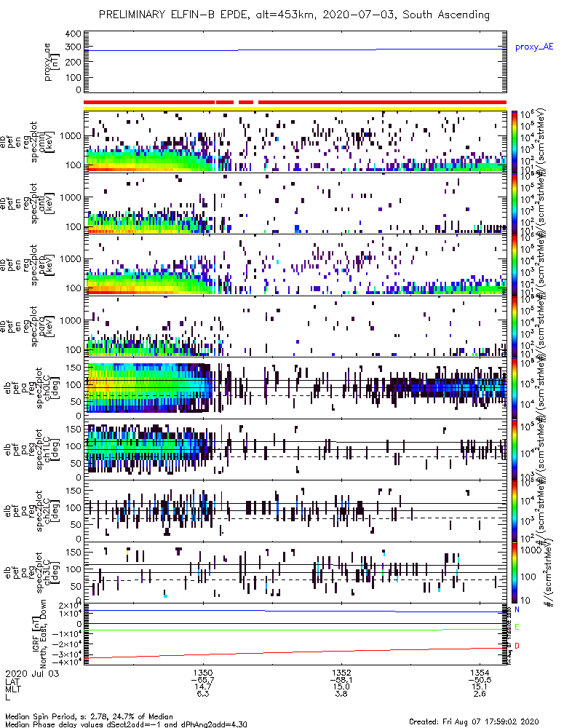Click the proxy_ae [nT] y-axis label
564x728 pixels.
click(x=52, y=62)
